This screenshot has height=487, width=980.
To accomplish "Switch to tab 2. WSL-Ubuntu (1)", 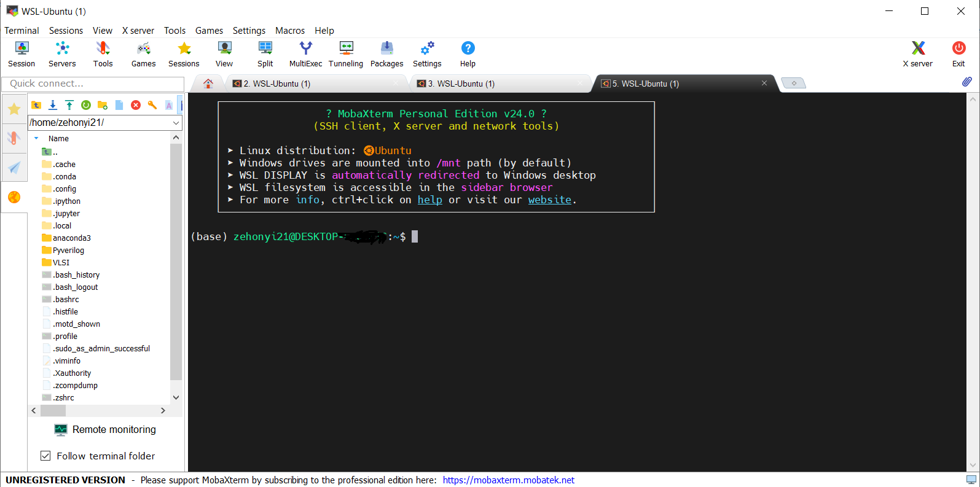I will (x=316, y=84).
